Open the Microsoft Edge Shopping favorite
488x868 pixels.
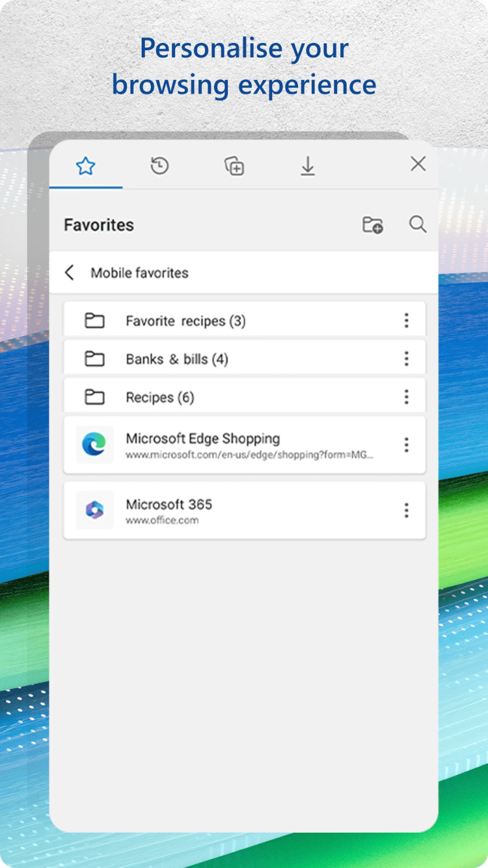tap(244, 445)
